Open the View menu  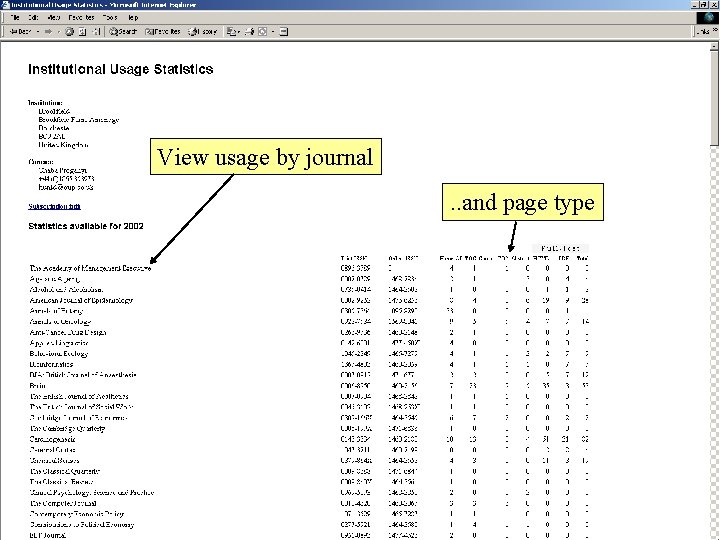[x=54, y=17]
